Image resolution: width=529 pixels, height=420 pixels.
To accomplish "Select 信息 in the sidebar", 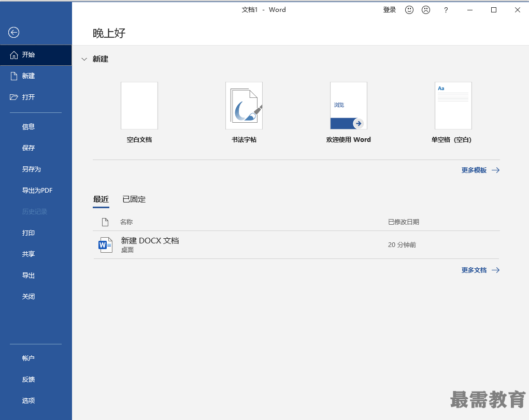I will click(x=36, y=126).
